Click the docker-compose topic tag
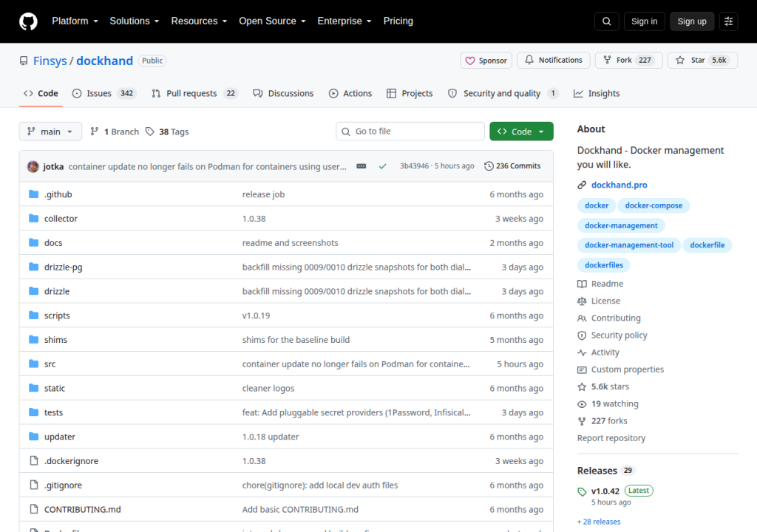Viewport: 757px width, 532px height. (654, 205)
